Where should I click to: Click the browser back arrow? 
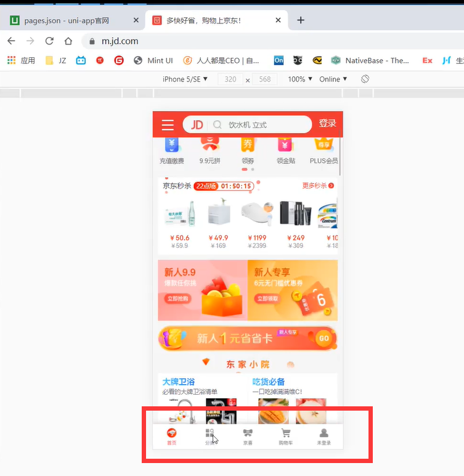[x=11, y=41]
